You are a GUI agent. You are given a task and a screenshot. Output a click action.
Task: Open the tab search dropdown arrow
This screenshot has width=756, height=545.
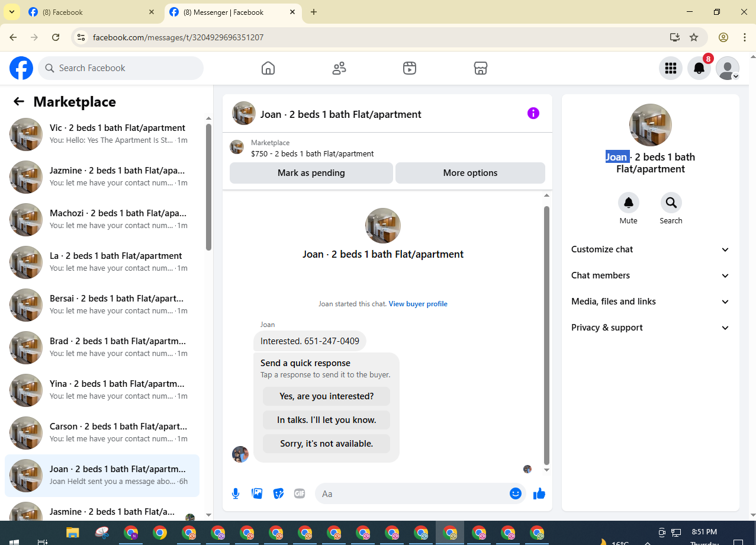coord(11,12)
